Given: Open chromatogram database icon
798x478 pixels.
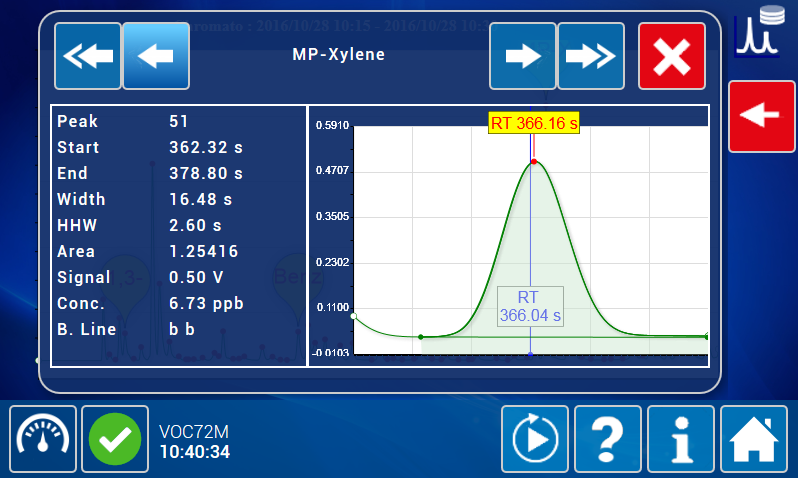Looking at the screenshot, I should 759,31.
